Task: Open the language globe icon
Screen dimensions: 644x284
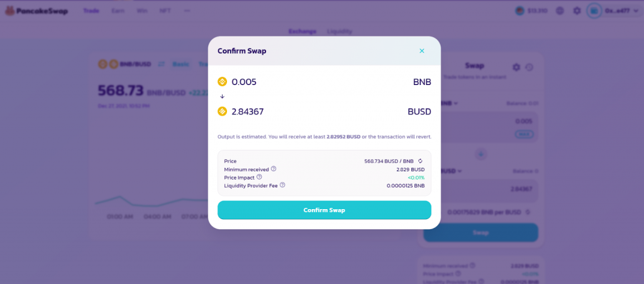Action: (560, 11)
